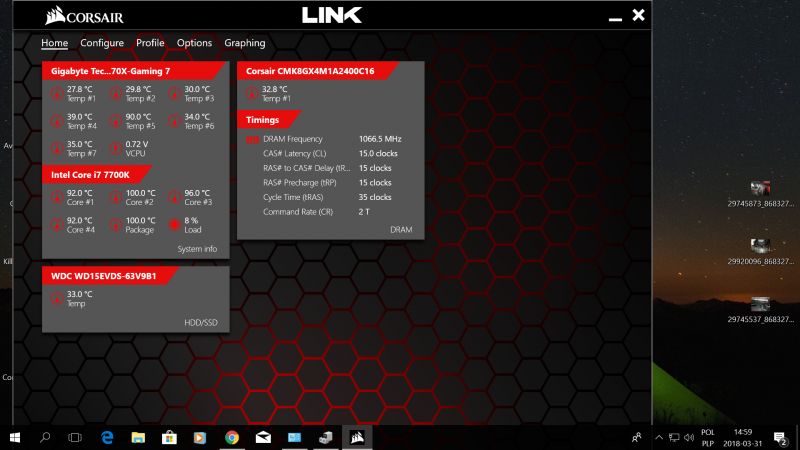Screen dimensions: 800x450
Task: Switch to the Profile tab
Action: [x=150, y=43]
